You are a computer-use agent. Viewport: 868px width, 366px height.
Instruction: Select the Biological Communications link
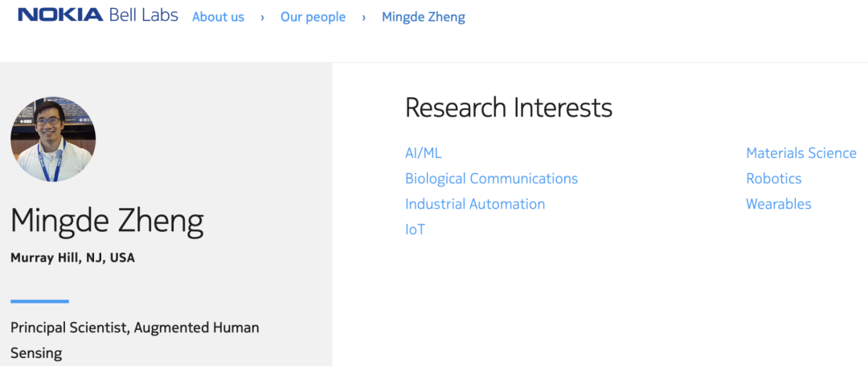(491, 178)
